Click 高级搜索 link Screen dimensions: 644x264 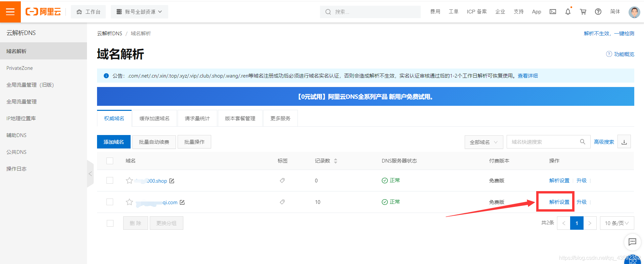tap(604, 142)
